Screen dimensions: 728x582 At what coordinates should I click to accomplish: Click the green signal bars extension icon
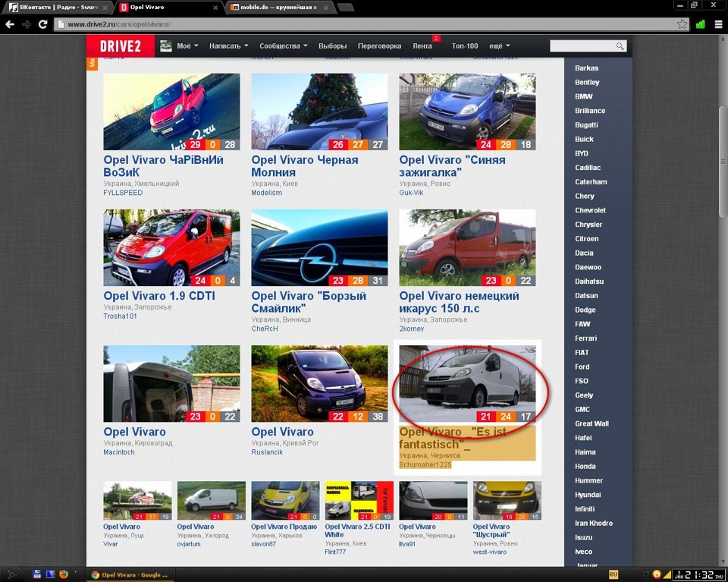pos(701,24)
